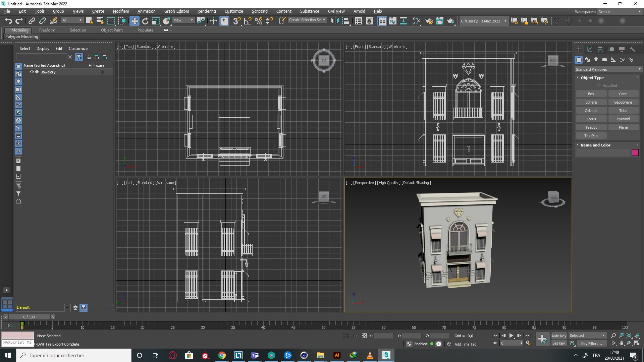Choose the Rectangular Selection Region tool
Screen dimensions: 644x362
[111, 21]
